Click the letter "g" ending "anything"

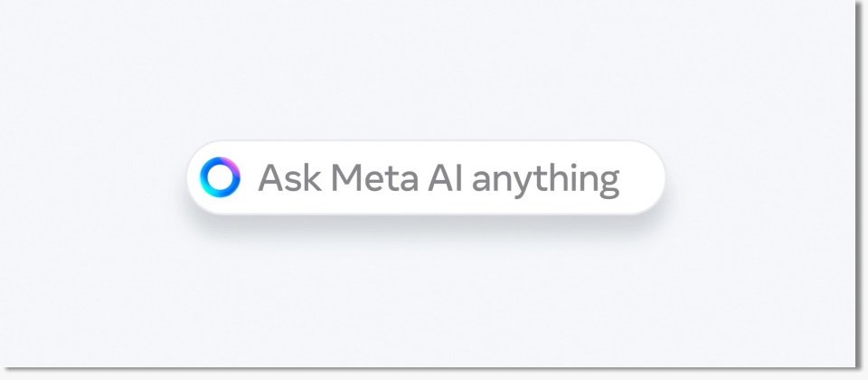(609, 185)
